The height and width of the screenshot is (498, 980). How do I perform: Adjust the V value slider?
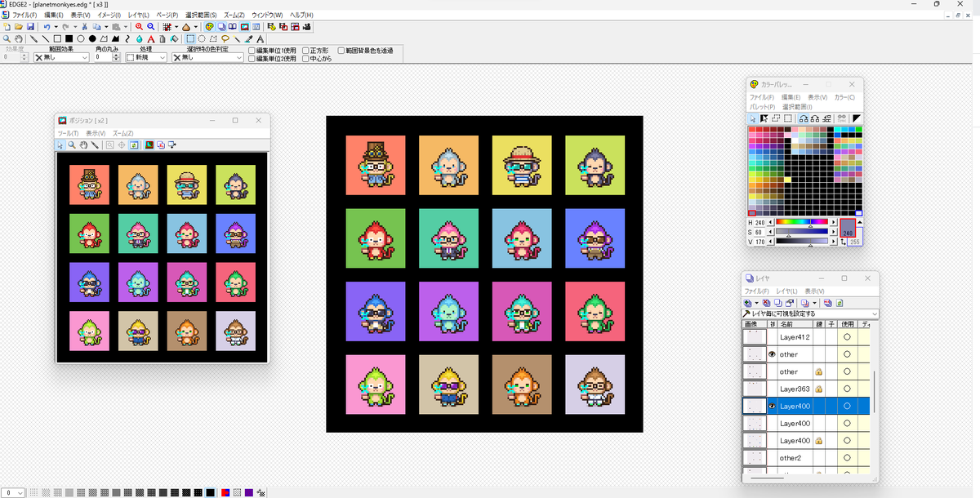click(x=802, y=241)
